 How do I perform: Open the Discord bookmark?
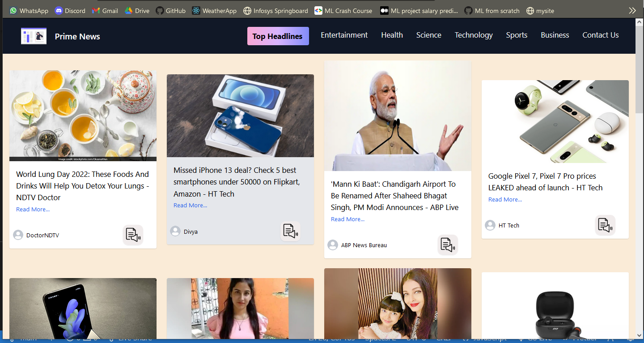click(70, 11)
